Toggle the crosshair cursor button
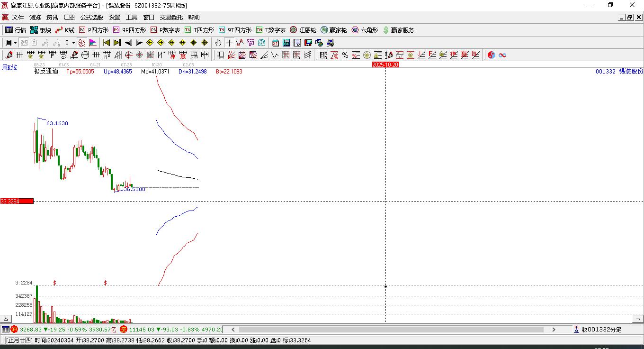The height and width of the screenshot is (349, 644). 229,43
